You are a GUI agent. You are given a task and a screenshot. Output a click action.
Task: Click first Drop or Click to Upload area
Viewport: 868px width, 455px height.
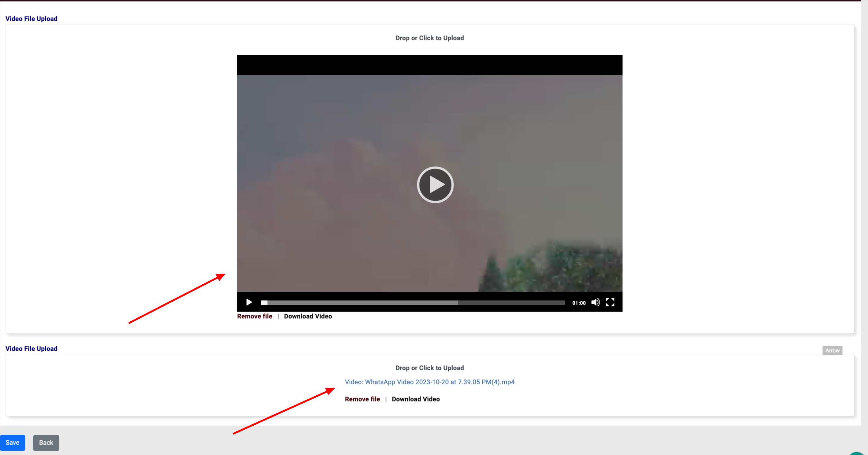click(x=429, y=38)
